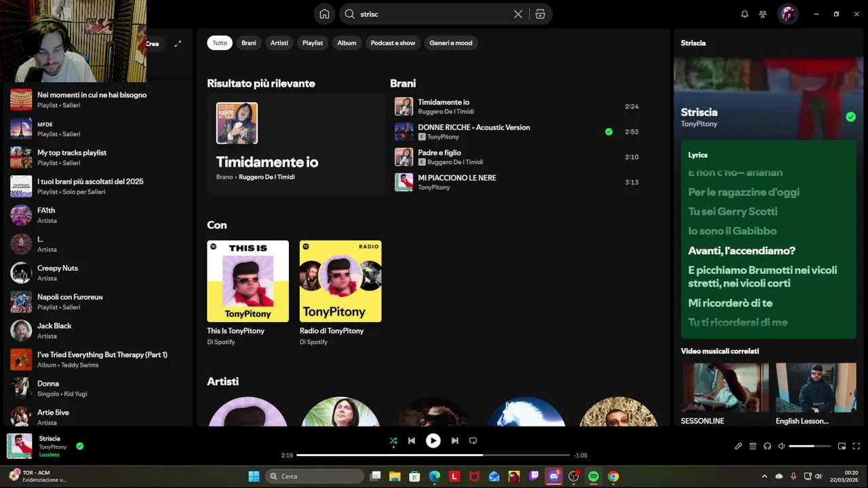Open the Brani section heading
The width and height of the screenshot is (868, 488).
click(x=403, y=83)
